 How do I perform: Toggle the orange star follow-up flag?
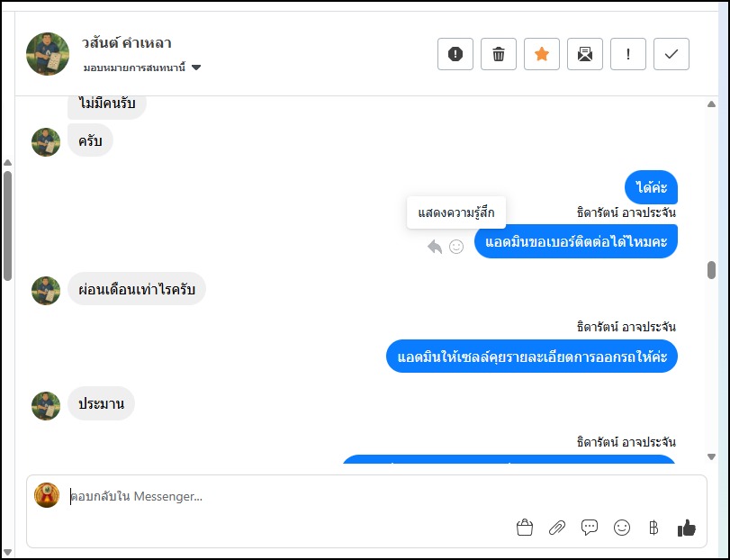coord(542,54)
